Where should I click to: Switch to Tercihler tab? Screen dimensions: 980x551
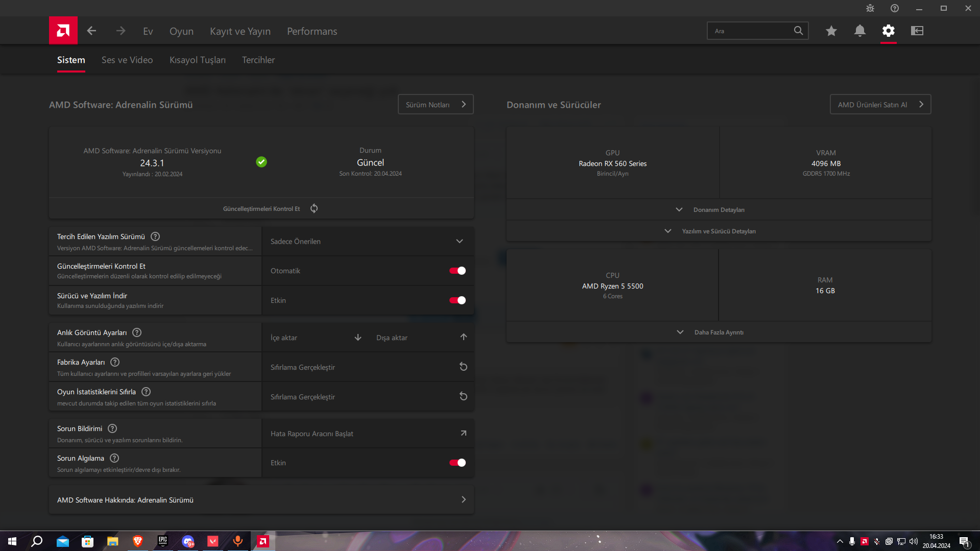tap(258, 60)
